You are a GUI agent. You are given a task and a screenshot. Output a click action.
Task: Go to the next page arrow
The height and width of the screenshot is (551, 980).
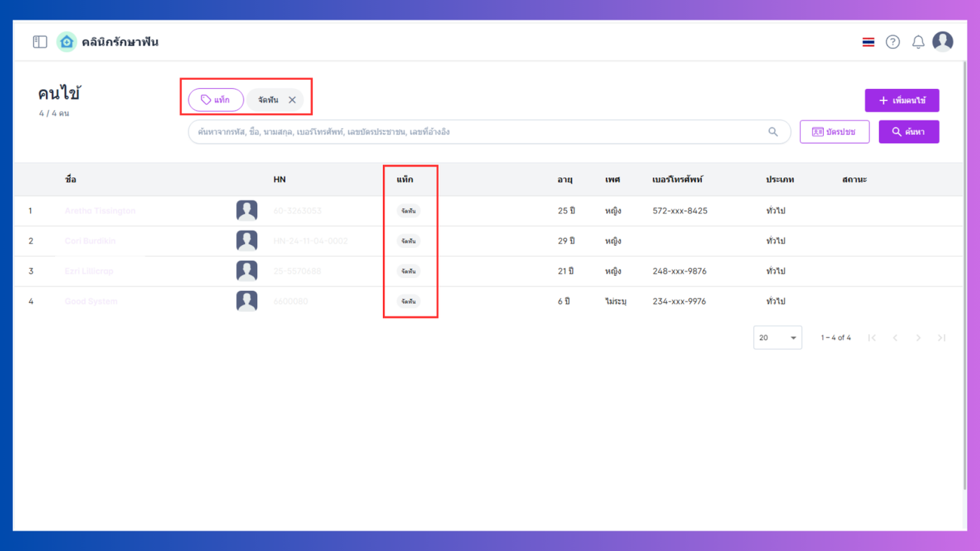click(x=918, y=337)
